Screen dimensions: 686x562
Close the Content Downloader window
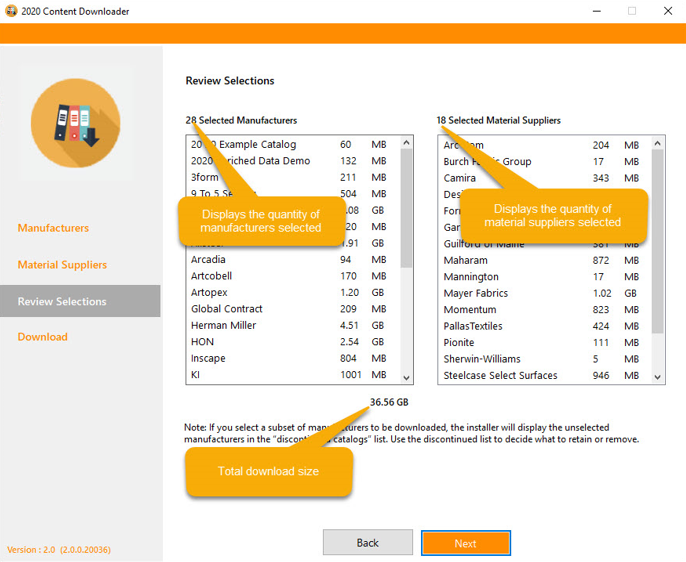point(668,11)
